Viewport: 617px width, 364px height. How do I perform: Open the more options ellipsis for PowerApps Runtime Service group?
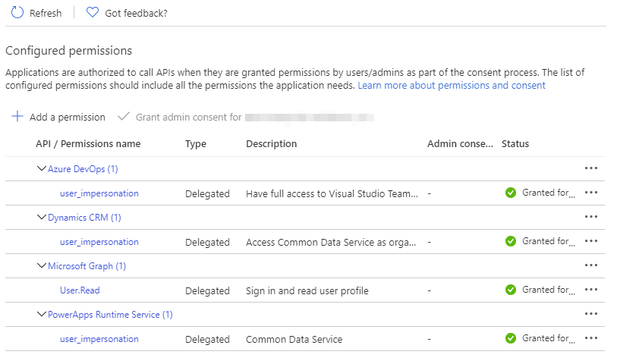(591, 314)
